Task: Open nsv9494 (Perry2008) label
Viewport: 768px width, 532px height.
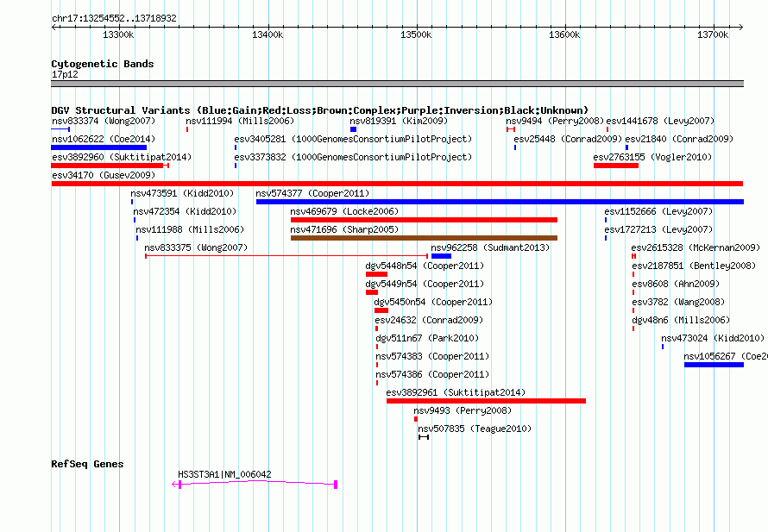Action: (555, 121)
